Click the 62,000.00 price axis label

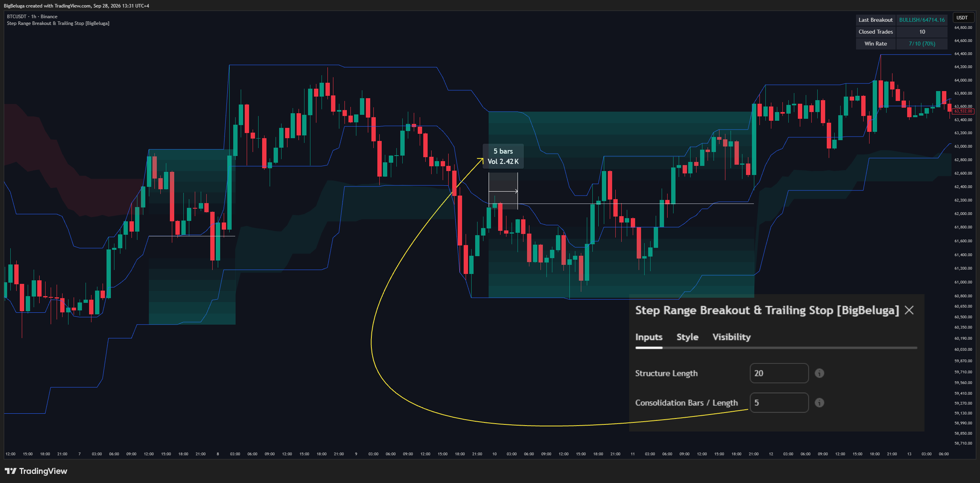tap(963, 214)
